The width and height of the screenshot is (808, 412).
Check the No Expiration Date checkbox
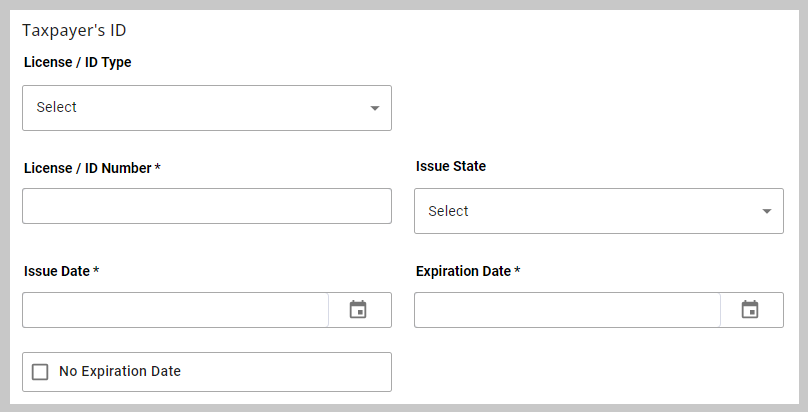[x=40, y=372]
